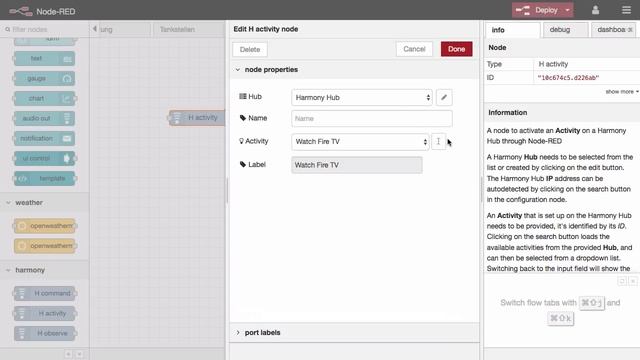Edit the Harmony Hub configuration with the pencil icon
This screenshot has width=640, height=360.
(444, 98)
